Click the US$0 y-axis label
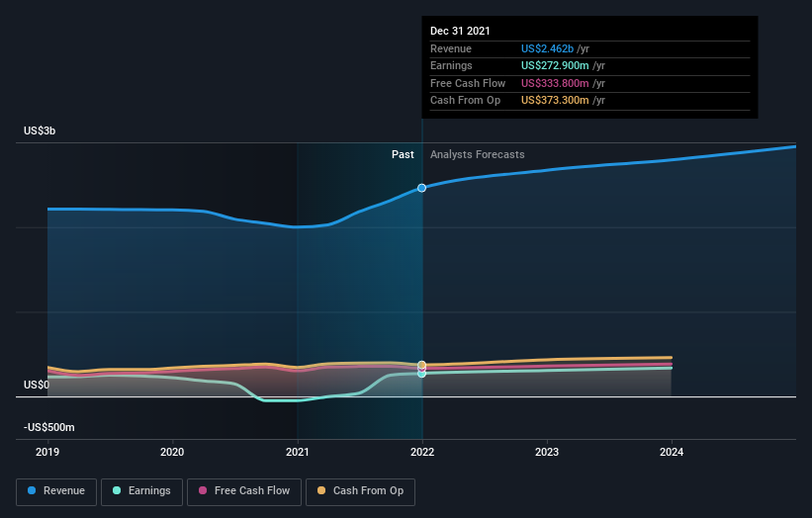 tap(37, 385)
